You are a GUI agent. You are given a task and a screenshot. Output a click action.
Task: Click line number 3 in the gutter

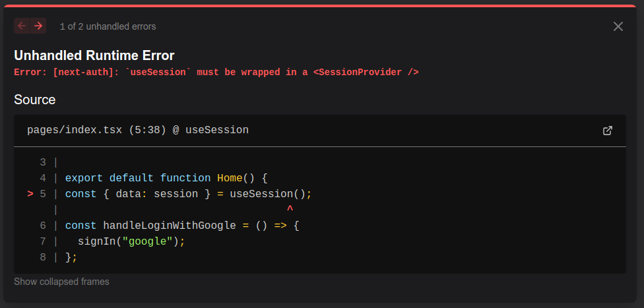click(x=43, y=162)
